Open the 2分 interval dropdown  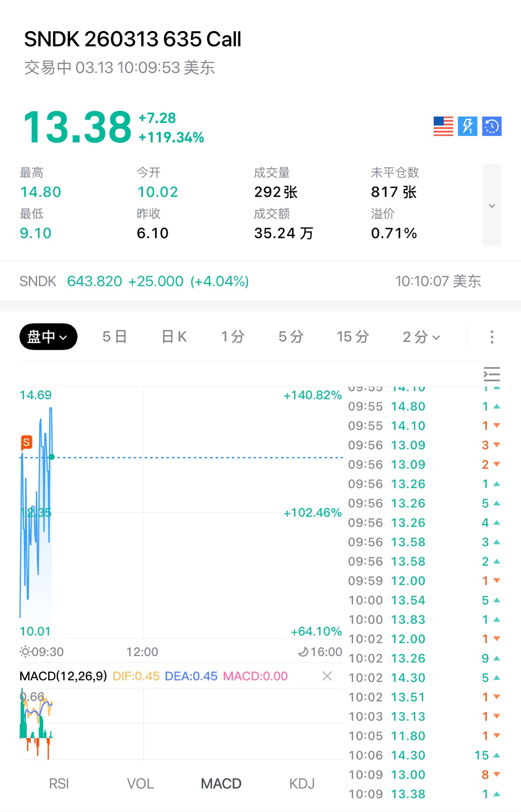point(421,337)
